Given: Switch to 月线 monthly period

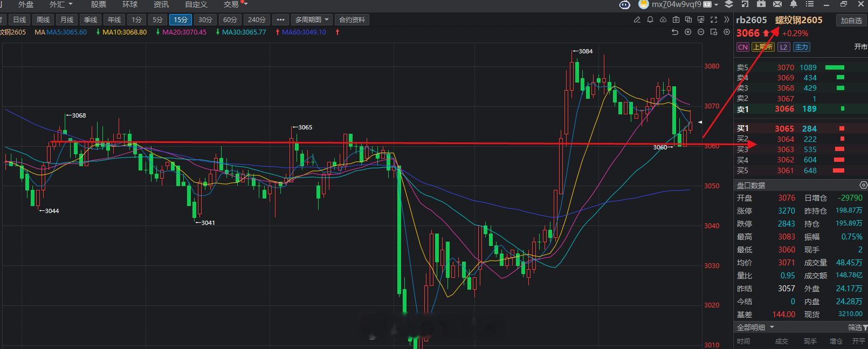Looking at the screenshot, I should click(x=66, y=19).
